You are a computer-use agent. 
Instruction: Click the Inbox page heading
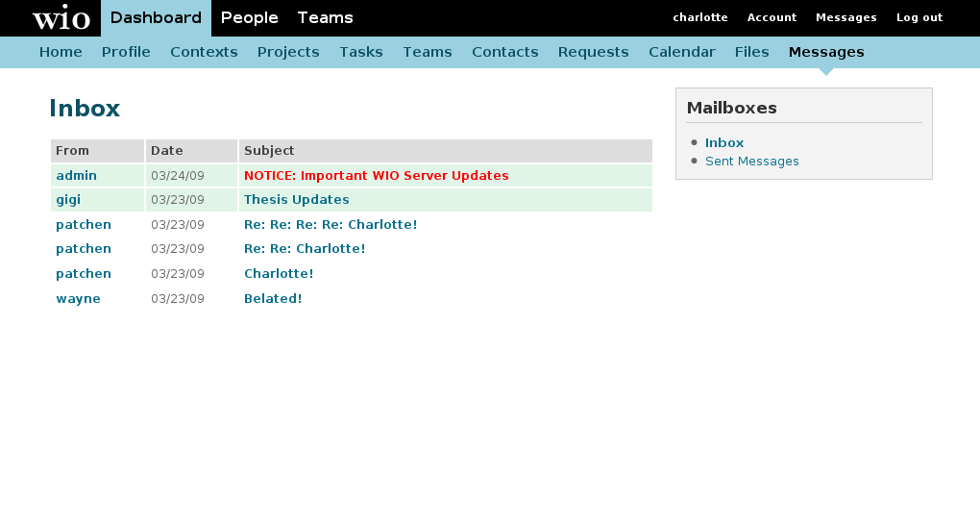(x=85, y=109)
